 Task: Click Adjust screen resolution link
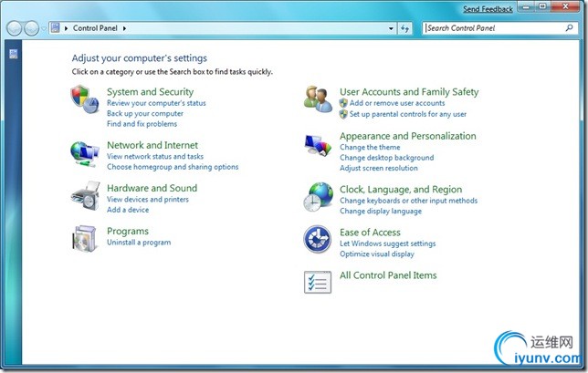coord(379,169)
